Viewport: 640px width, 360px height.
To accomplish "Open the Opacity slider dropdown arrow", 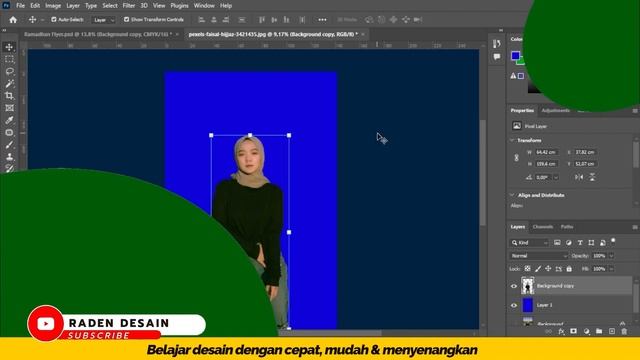I will point(611,256).
